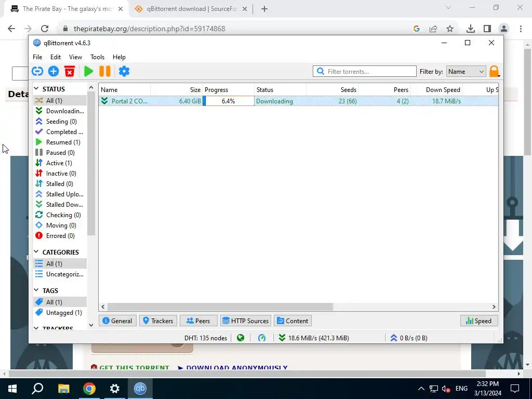Switch to the qBittorrent download SourceForge tab
The image size is (532, 399).
point(191,9)
